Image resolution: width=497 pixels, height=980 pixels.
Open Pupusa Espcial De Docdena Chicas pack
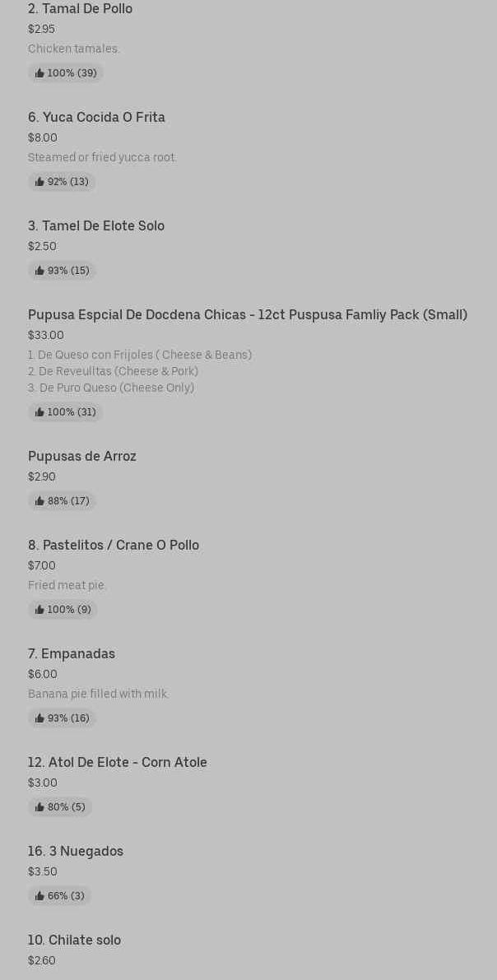coord(247,315)
